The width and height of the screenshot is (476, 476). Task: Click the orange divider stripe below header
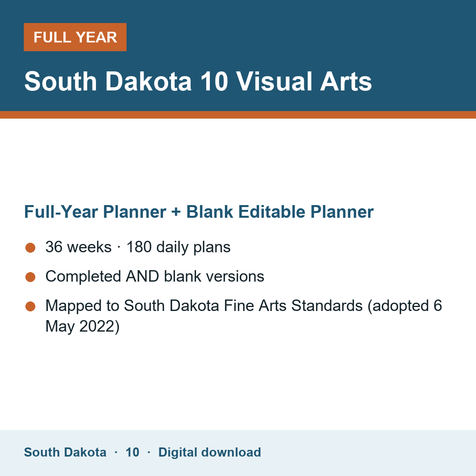(238, 115)
